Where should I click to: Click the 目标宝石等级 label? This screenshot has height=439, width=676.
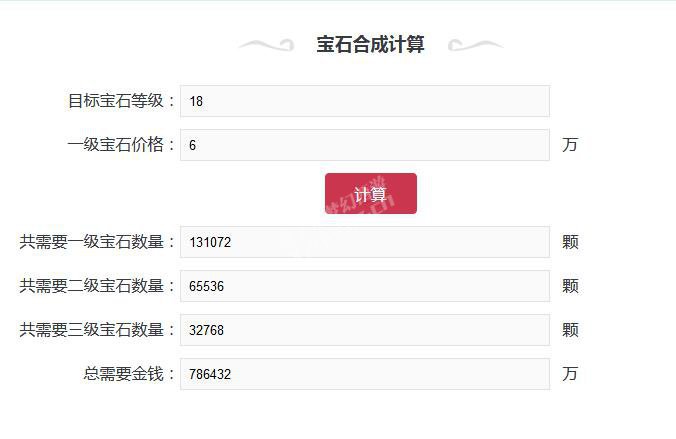(x=122, y=101)
